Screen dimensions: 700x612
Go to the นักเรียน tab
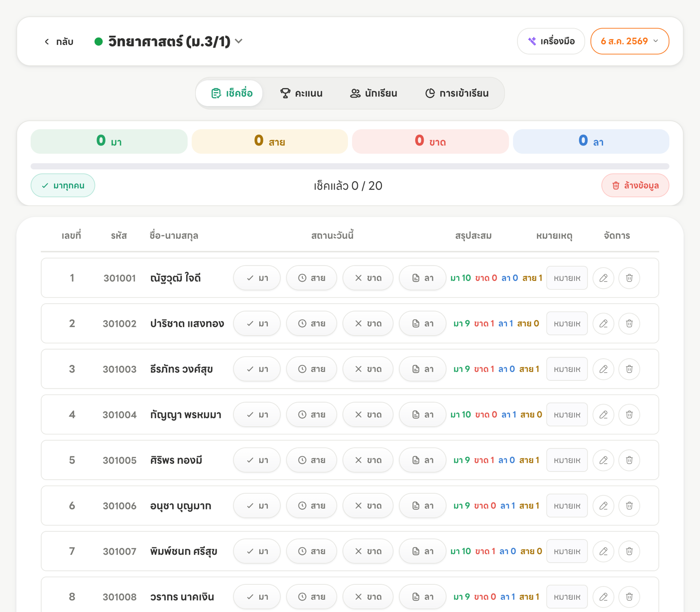point(374,93)
